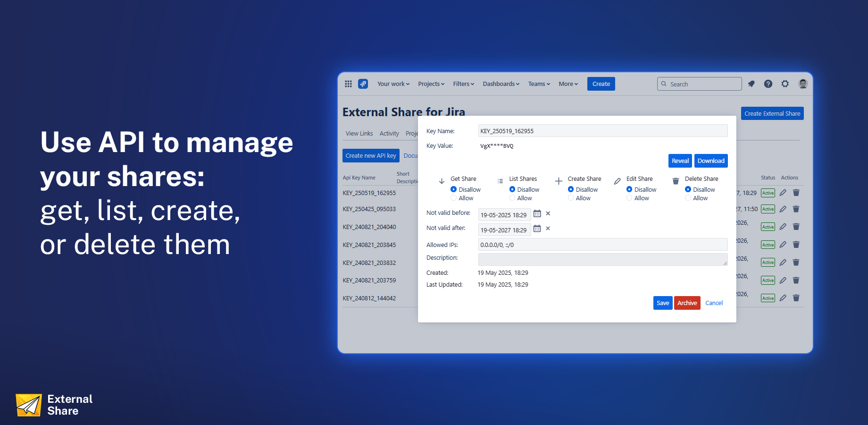Clear the Not valid after date
The image size is (868, 425).
[x=548, y=229]
